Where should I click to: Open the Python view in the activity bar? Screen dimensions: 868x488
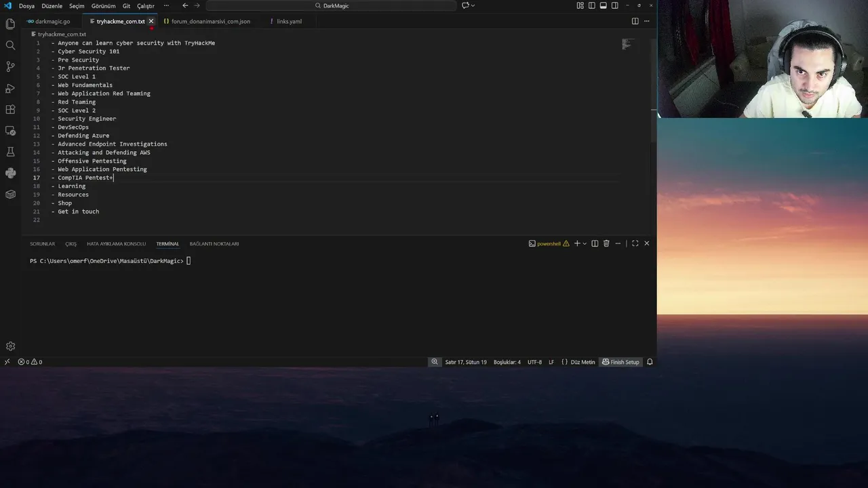coord(10,174)
